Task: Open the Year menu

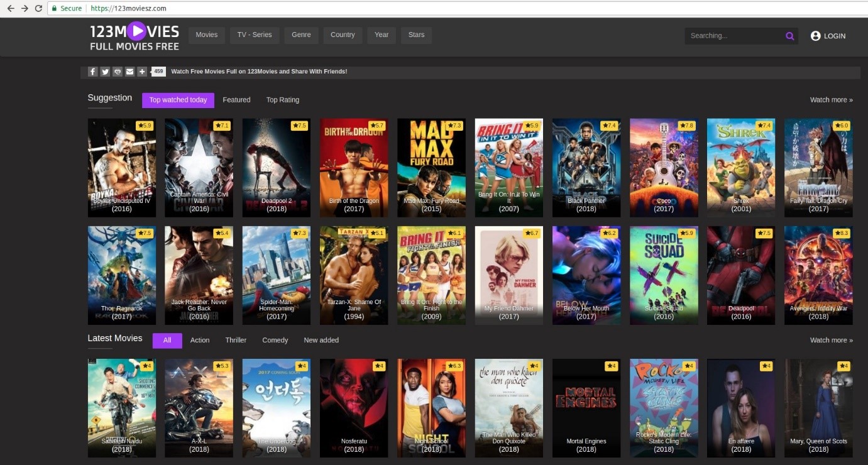Action: click(382, 35)
